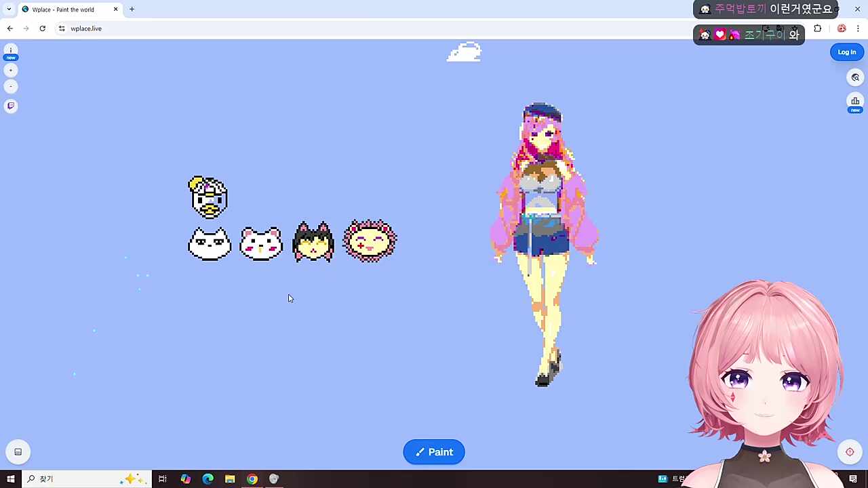Close the Wplace browser tab
Screen dimensions: 868x488
click(x=115, y=9)
